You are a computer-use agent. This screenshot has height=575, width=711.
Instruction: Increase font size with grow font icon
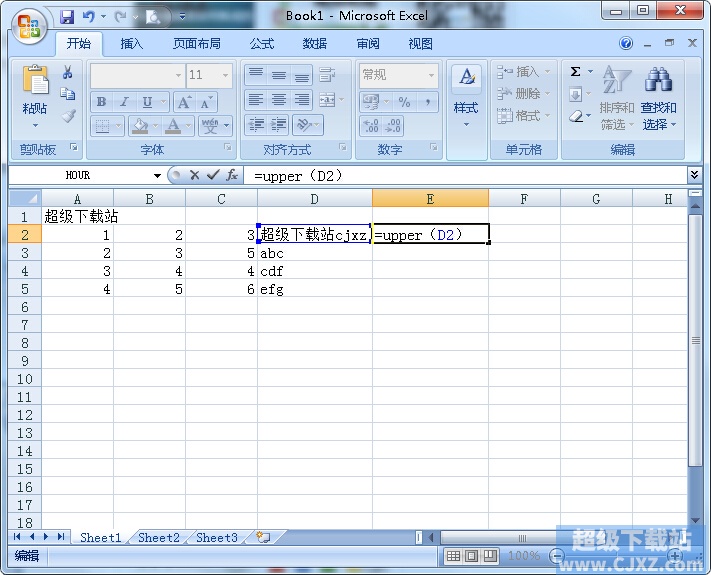click(x=184, y=102)
